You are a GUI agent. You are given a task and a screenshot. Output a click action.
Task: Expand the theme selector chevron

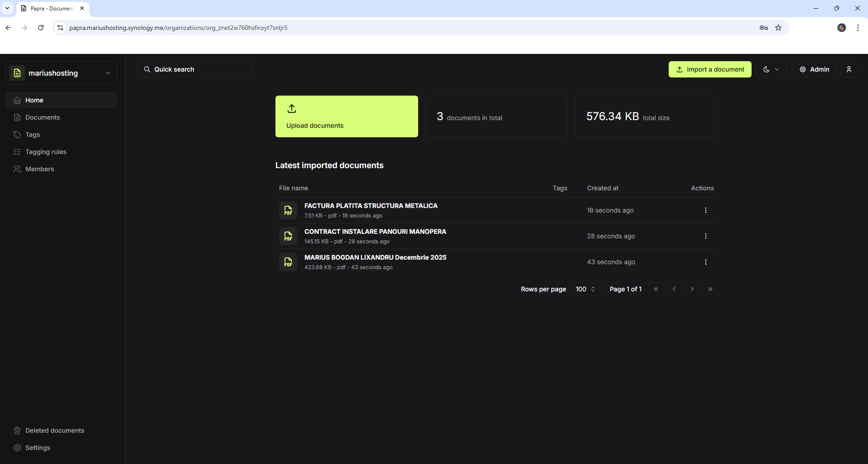click(776, 69)
